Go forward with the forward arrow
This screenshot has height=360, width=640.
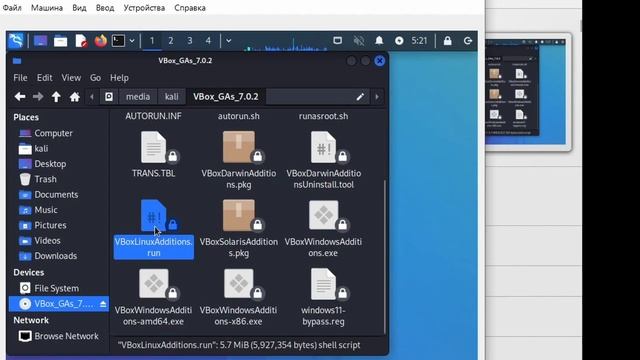38,97
